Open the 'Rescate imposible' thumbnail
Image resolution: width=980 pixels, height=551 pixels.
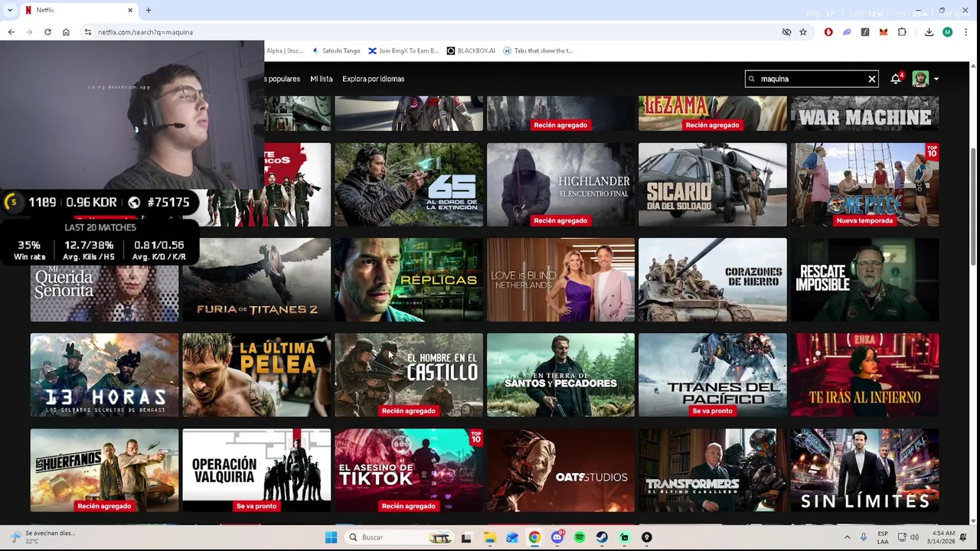pyautogui.click(x=864, y=279)
